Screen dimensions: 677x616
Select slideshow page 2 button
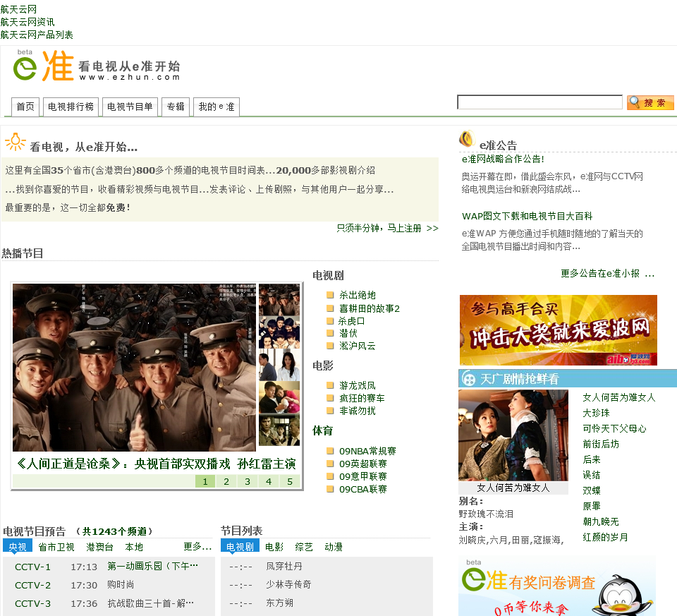(226, 481)
